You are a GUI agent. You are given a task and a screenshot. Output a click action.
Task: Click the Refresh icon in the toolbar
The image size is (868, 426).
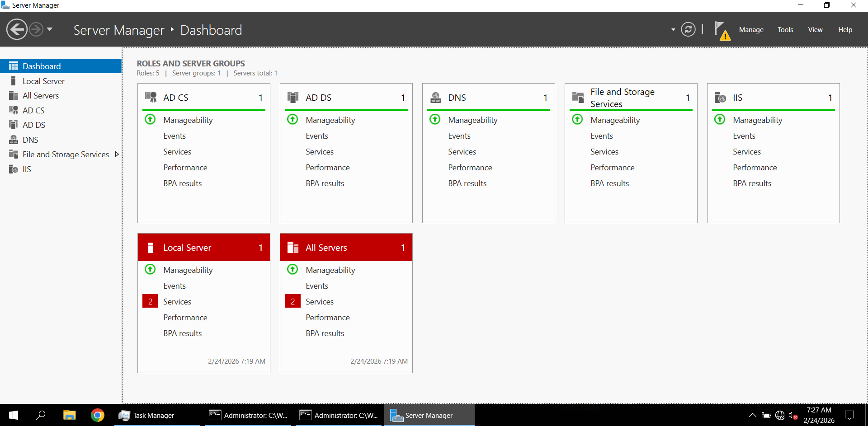[688, 29]
